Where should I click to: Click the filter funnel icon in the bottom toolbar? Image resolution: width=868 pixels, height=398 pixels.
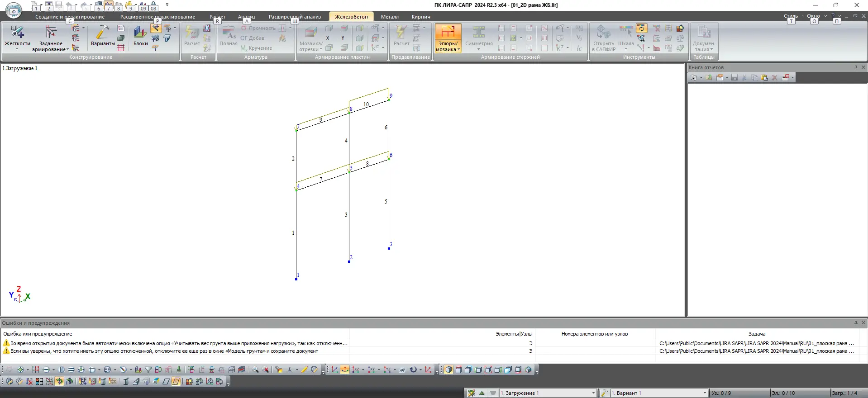[148, 370]
